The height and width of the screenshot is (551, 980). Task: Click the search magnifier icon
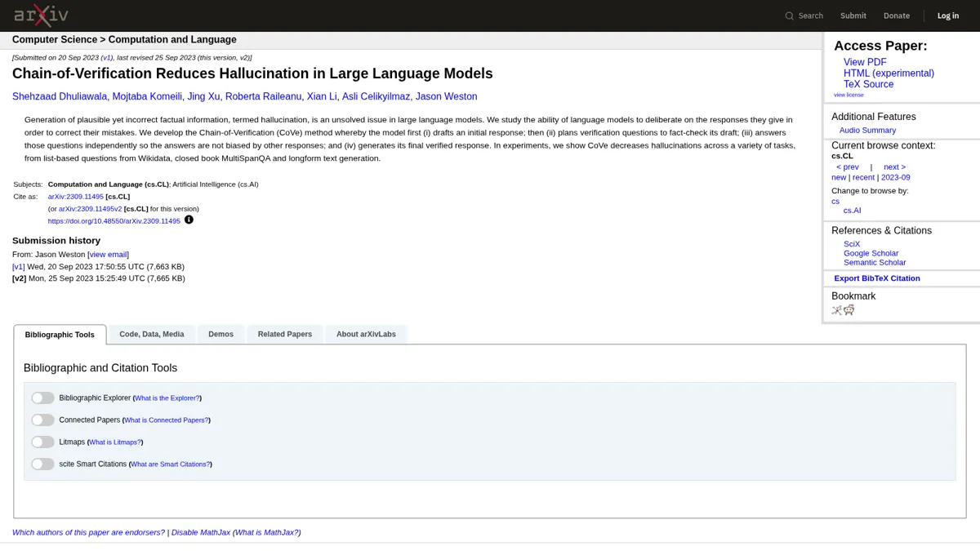789,16
